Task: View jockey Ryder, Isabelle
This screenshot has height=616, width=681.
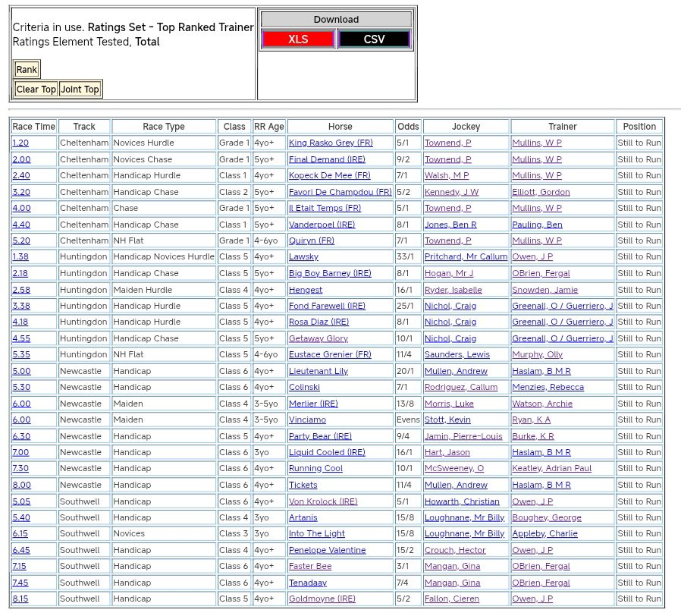Action: 453,290
